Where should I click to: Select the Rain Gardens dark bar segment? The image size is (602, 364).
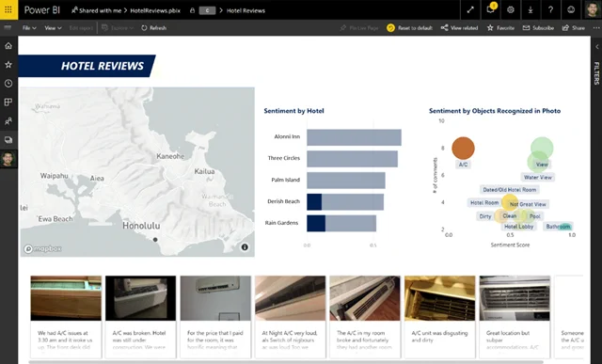point(316,224)
